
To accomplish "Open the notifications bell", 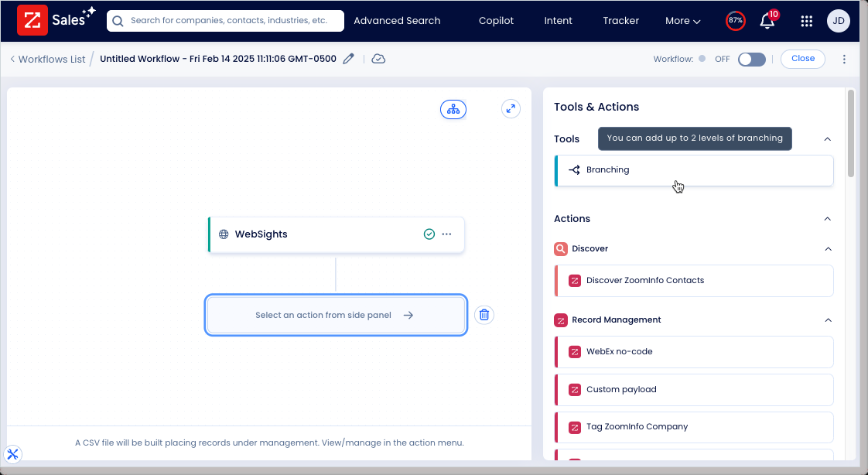I will point(767,20).
